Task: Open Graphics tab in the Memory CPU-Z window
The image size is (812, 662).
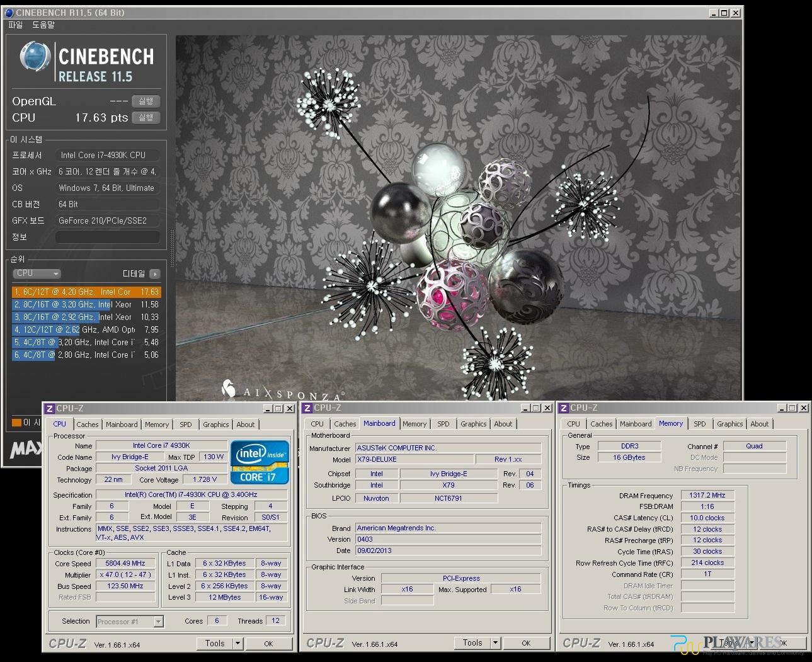Action: (730, 424)
